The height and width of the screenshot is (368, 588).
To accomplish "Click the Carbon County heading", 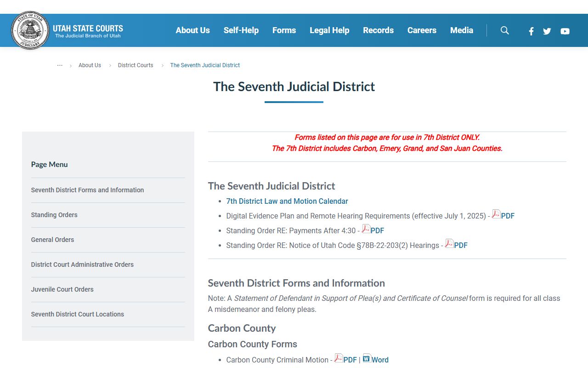I will pyautogui.click(x=242, y=328).
